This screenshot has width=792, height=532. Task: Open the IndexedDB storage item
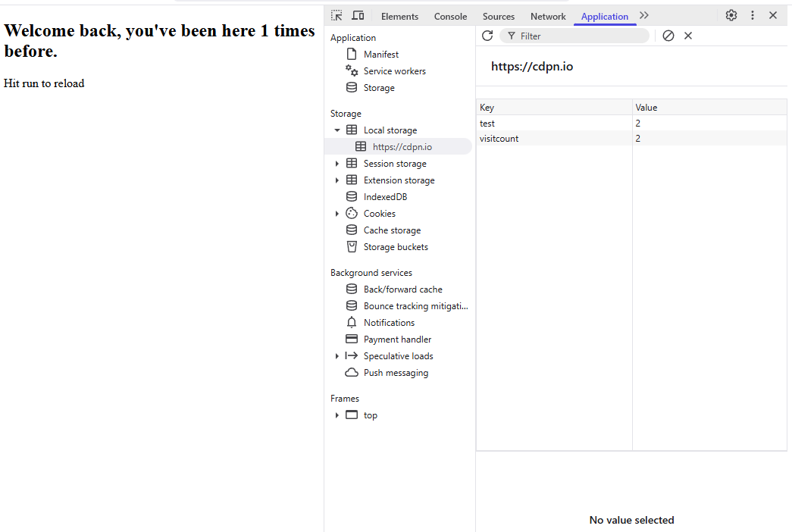point(385,197)
